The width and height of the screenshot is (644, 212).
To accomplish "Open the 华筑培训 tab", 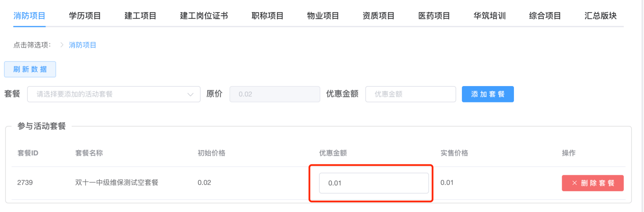I will click(489, 16).
